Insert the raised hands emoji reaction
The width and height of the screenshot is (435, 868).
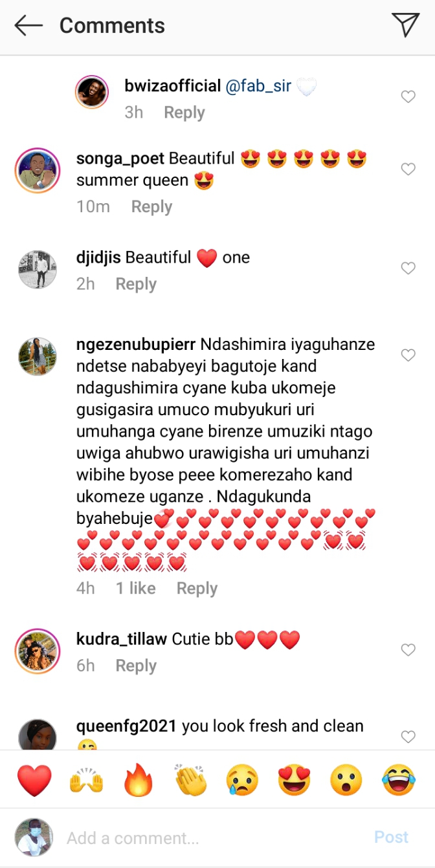[87, 780]
